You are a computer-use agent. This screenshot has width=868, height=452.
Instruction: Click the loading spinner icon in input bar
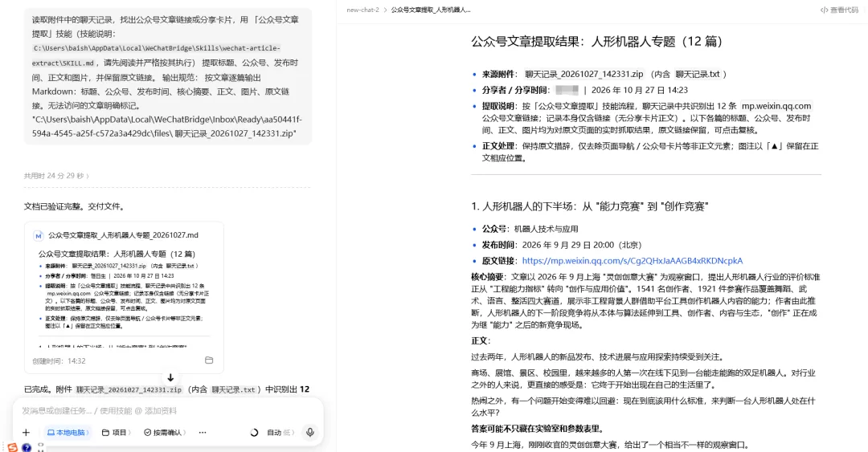point(254,433)
